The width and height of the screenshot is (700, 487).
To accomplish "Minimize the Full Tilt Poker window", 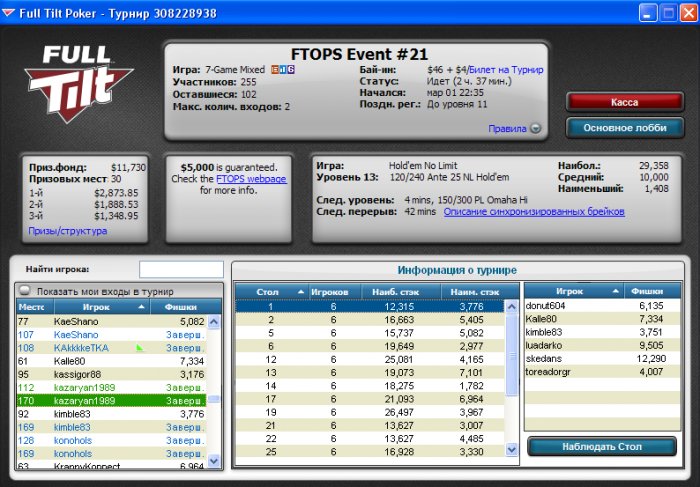I will [x=648, y=13].
